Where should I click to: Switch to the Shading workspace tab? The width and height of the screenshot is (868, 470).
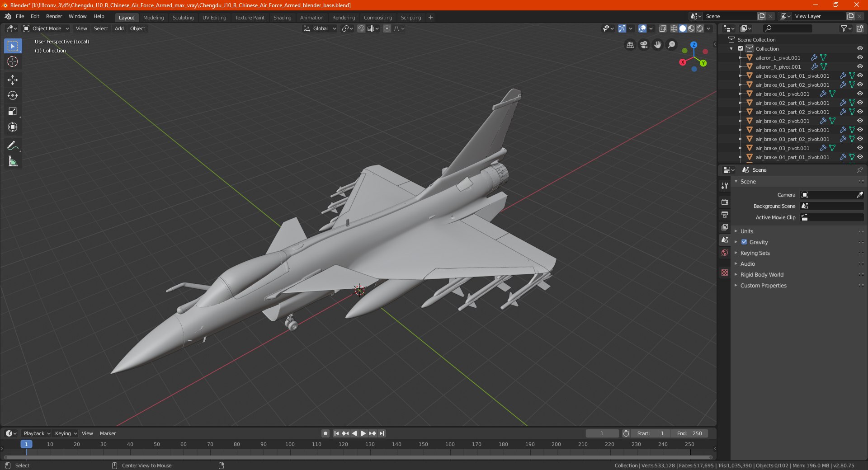pos(282,18)
